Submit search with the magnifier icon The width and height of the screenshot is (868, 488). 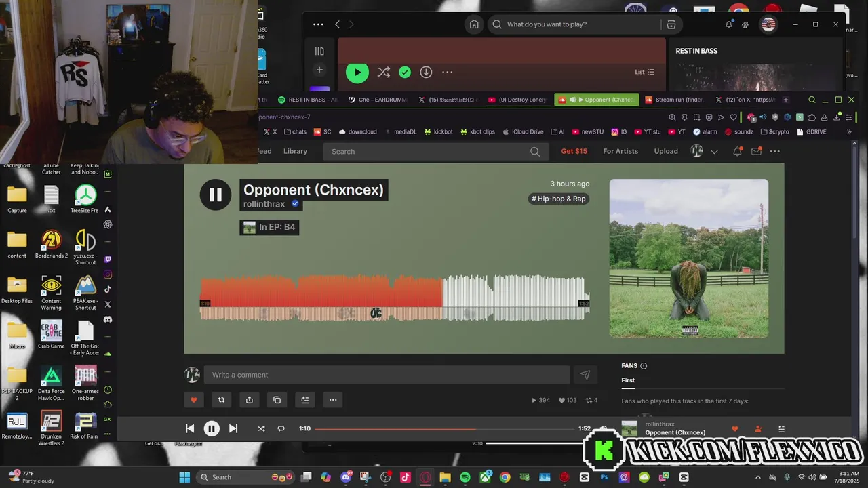(x=535, y=151)
